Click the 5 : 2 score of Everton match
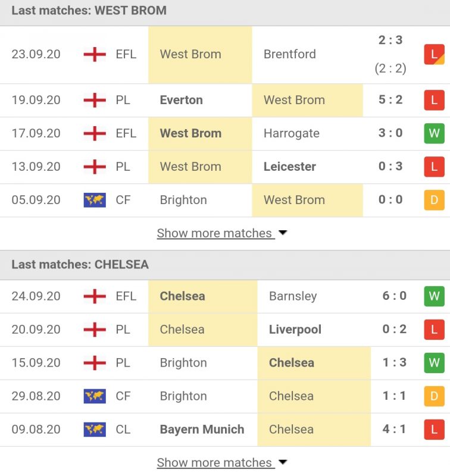Viewport: 450px width, 476px height. [x=390, y=100]
